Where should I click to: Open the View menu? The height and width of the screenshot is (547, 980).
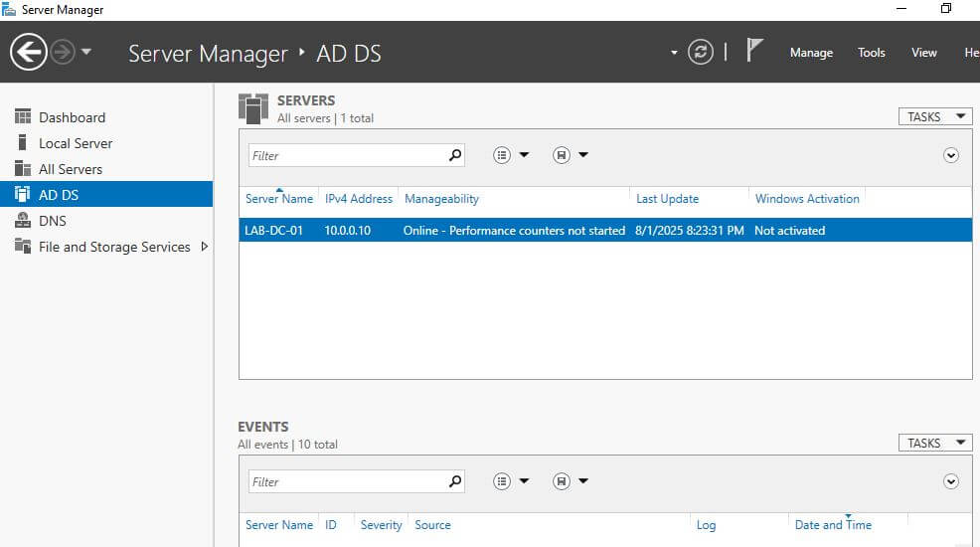coord(923,53)
